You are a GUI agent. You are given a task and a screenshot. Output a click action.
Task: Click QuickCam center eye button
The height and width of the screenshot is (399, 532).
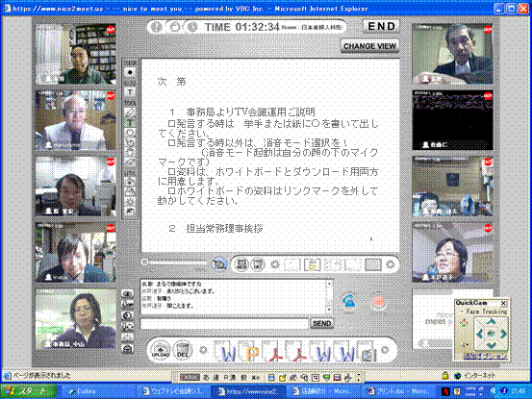491,334
